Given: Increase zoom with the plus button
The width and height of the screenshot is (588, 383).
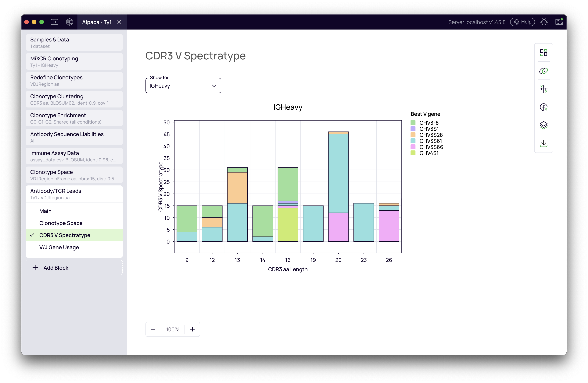Looking at the screenshot, I should (192, 329).
